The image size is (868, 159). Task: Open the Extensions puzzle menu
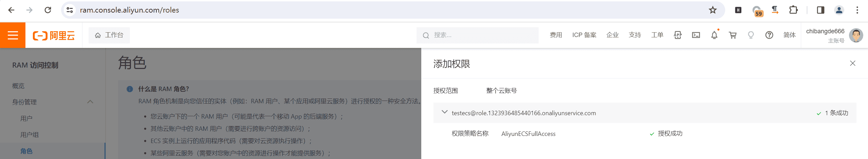pyautogui.click(x=793, y=10)
